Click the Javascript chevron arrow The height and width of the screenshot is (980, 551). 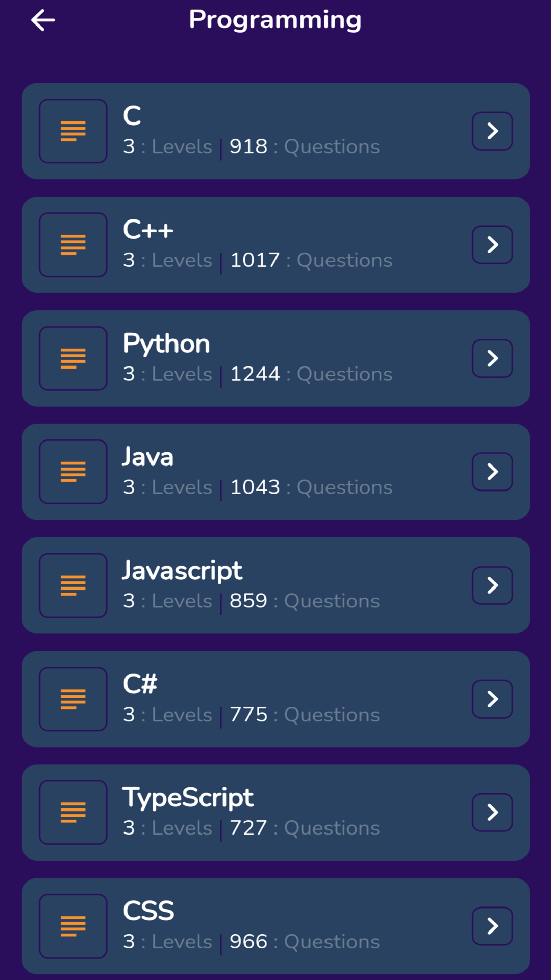[x=492, y=585]
